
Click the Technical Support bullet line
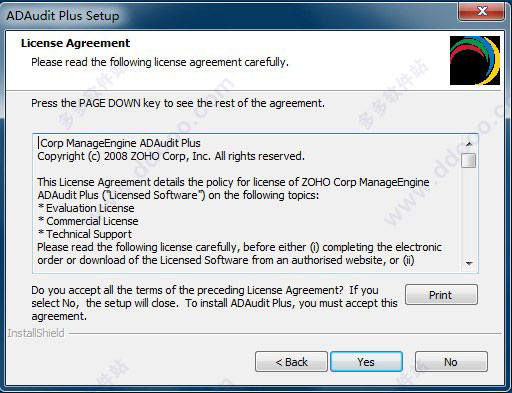pos(85,234)
